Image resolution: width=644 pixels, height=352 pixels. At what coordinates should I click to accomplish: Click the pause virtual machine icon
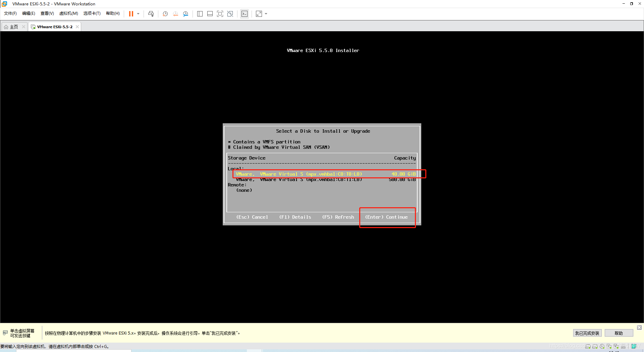click(x=131, y=14)
